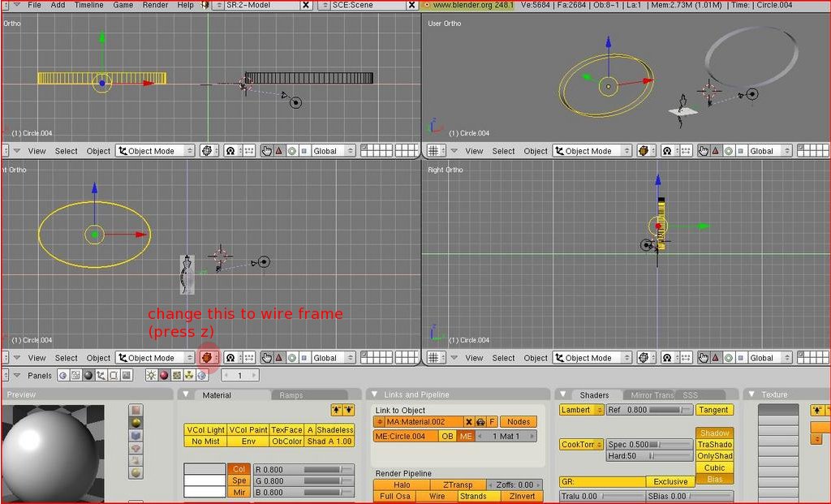Viewport: 831px width, 504px height.
Task: Click the OB link button
Action: click(x=447, y=436)
